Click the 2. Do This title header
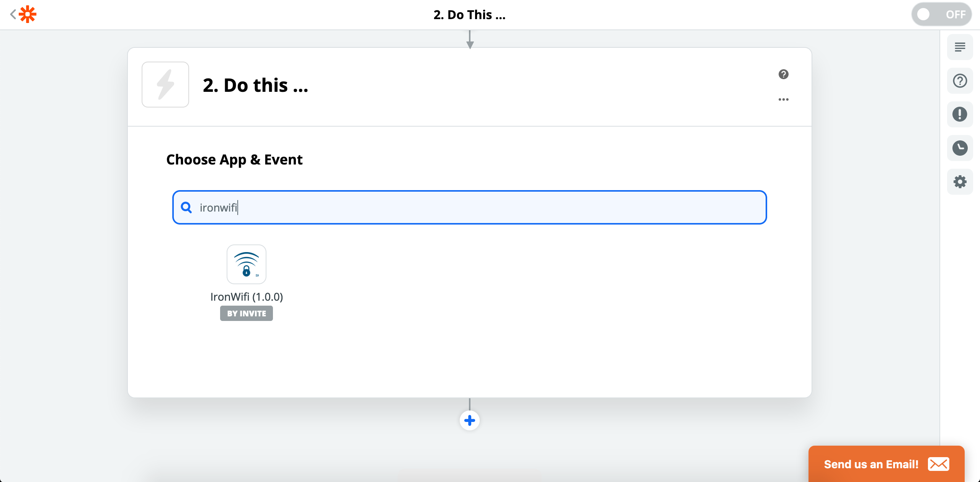This screenshot has height=482, width=980. (x=469, y=15)
